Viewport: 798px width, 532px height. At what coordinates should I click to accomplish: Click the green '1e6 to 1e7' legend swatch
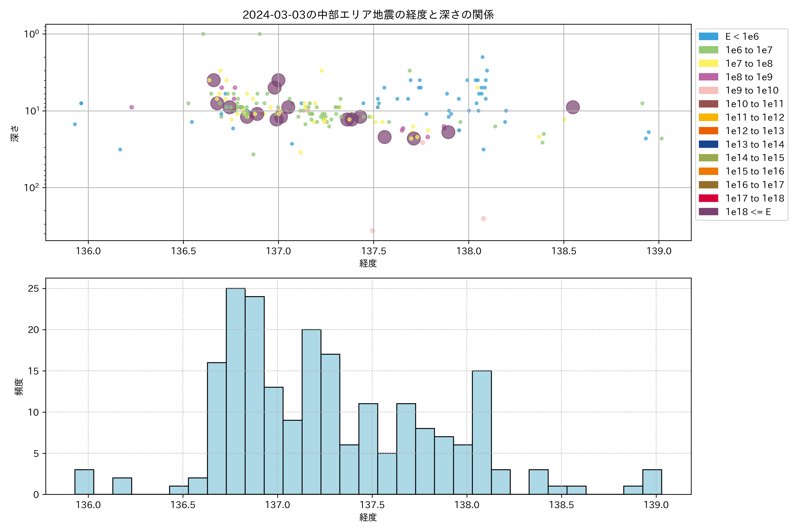pyautogui.click(x=708, y=50)
